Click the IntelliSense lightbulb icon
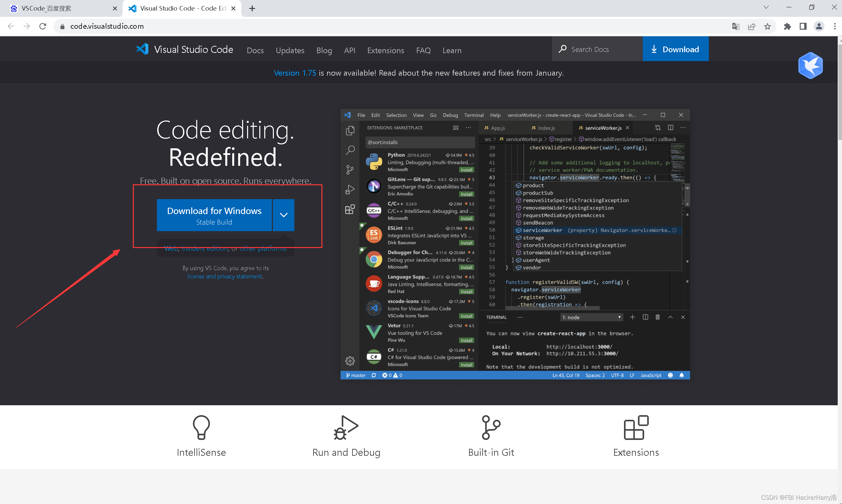Viewport: 842px width, 504px height. [x=201, y=427]
